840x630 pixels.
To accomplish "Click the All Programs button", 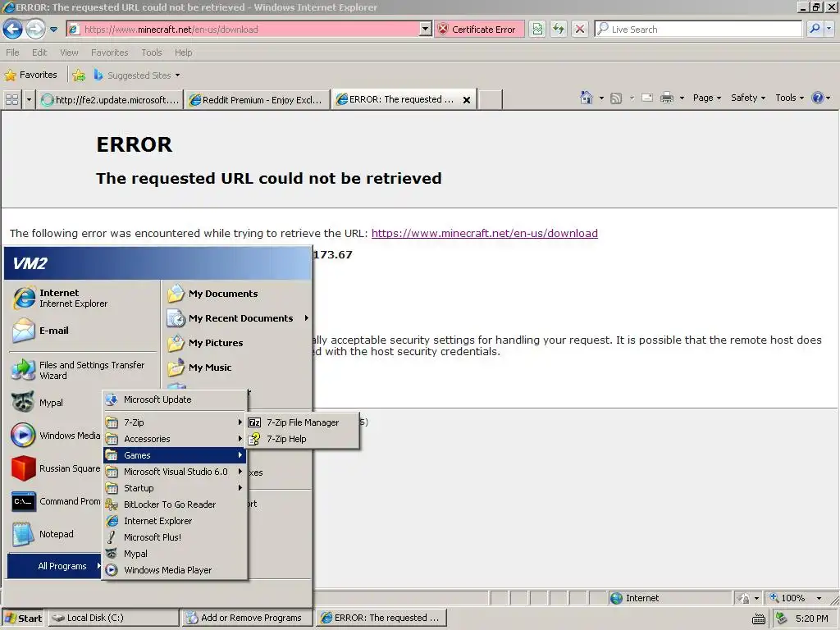I will [54, 566].
